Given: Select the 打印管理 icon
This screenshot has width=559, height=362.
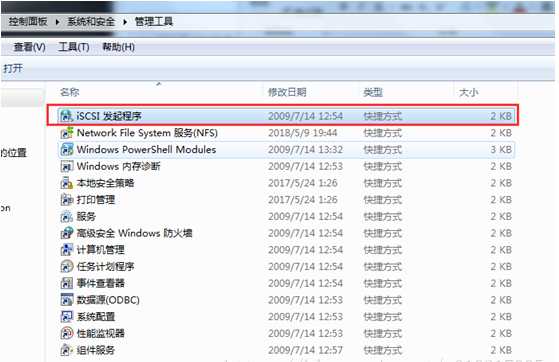Looking at the screenshot, I should tap(67, 200).
